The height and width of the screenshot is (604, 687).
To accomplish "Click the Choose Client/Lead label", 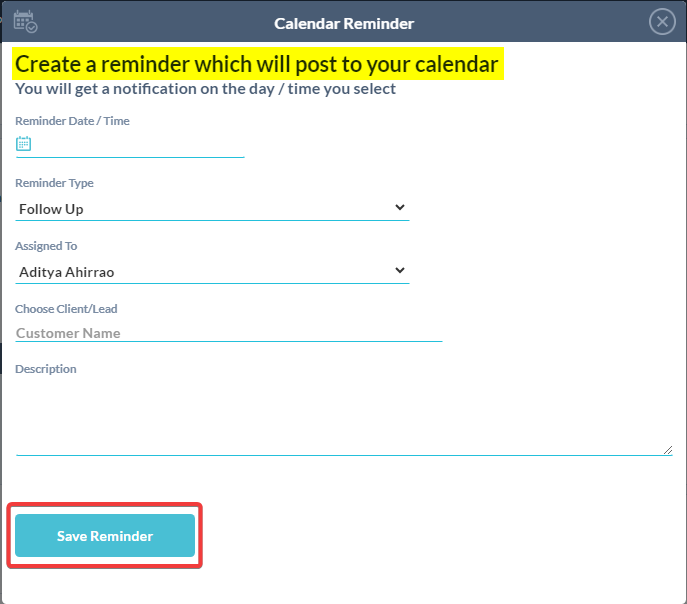I will tap(66, 309).
